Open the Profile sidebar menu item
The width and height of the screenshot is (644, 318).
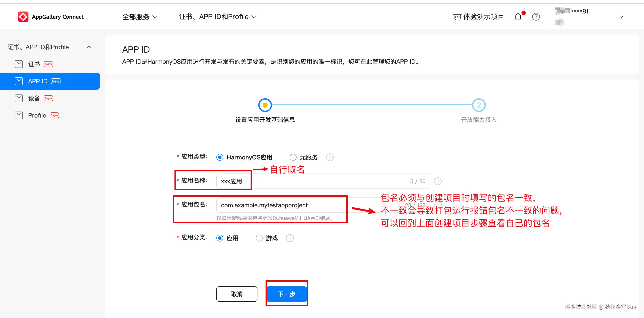tap(37, 115)
